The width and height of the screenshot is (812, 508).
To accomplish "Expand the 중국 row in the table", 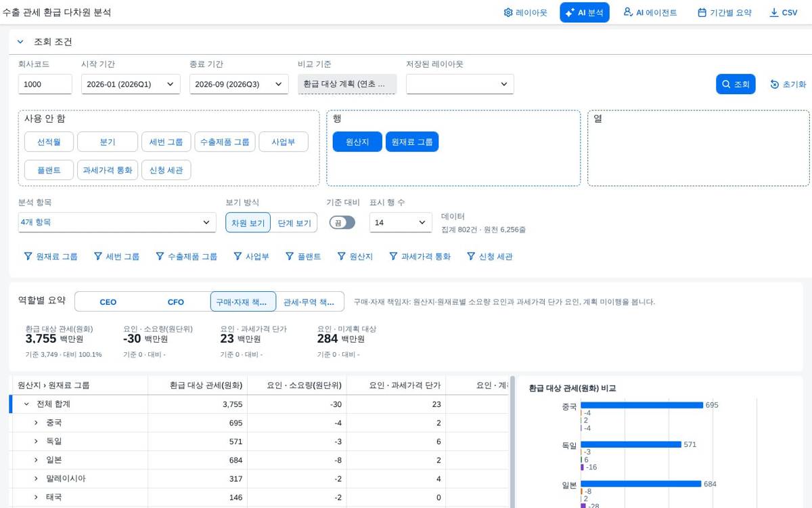I will (x=36, y=423).
